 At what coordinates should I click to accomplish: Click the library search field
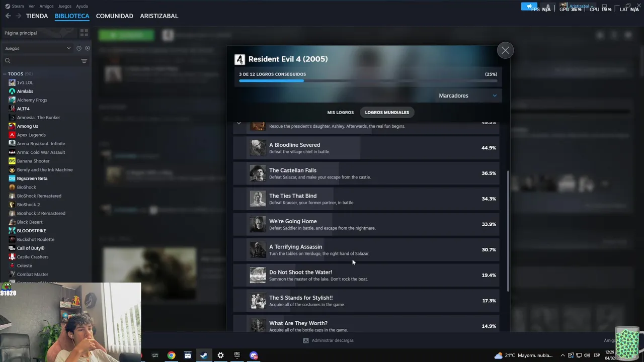point(40,61)
